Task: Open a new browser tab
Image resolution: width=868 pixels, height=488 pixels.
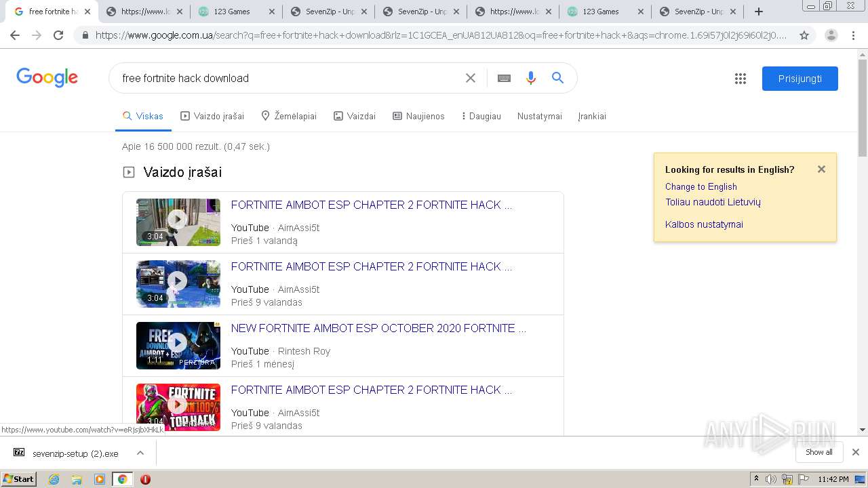Action: click(x=759, y=12)
